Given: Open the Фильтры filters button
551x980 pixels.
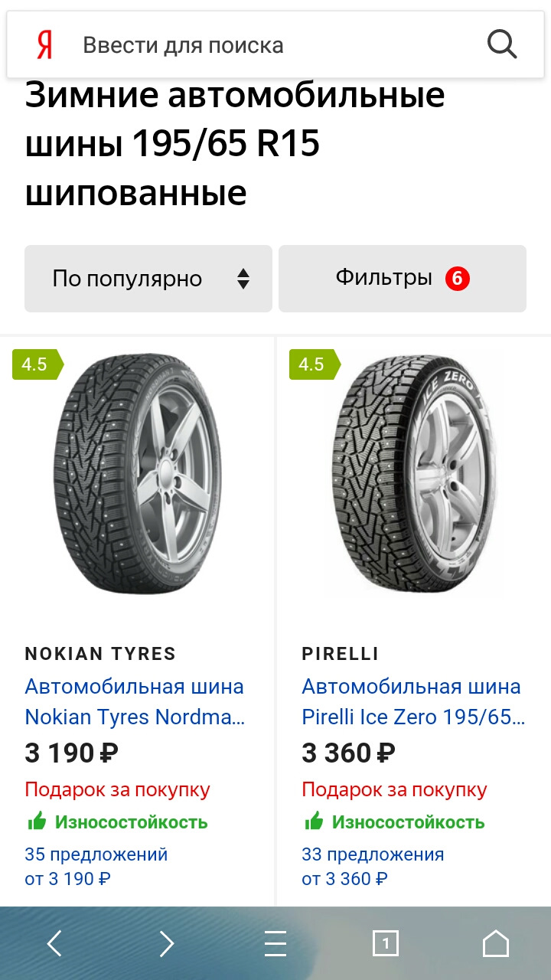Looking at the screenshot, I should pyautogui.click(x=383, y=278).
